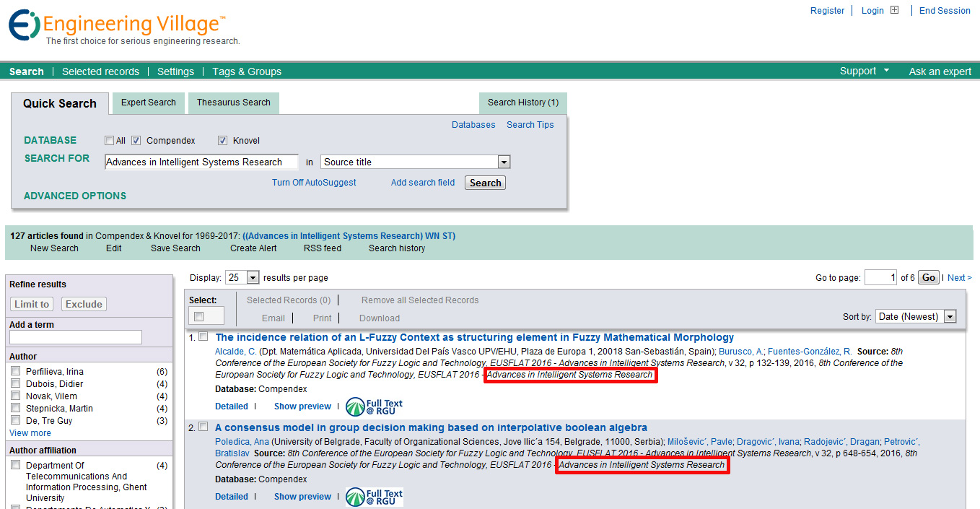This screenshot has width=980, height=509.
Task: Open Tags & Groups in the navigation bar
Action: pos(247,71)
